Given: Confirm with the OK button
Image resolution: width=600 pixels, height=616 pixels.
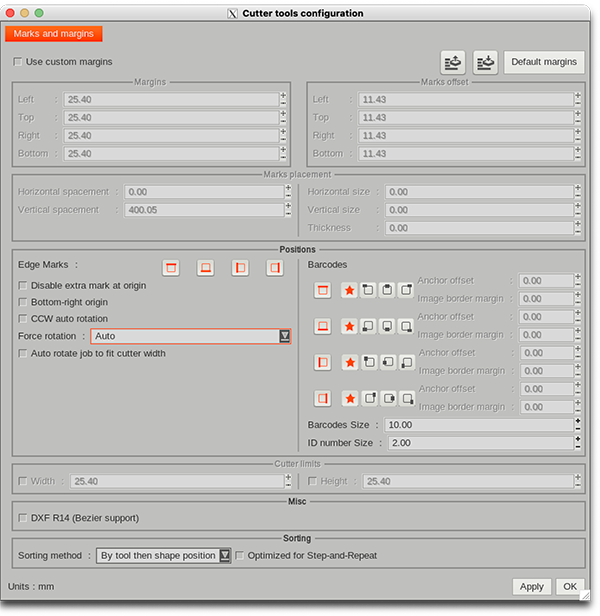Looking at the screenshot, I should pos(570,587).
